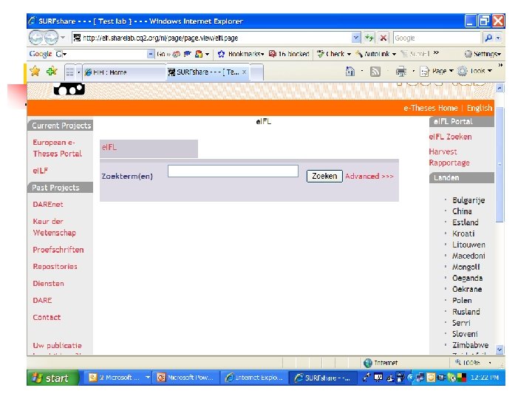Click the browser Back arrow button
The width and height of the screenshot is (532, 399).
pos(36,38)
